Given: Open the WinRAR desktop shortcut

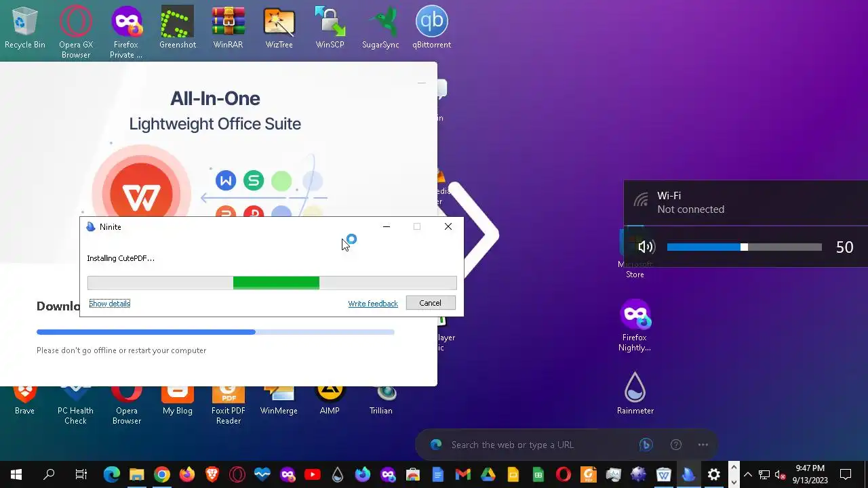Looking at the screenshot, I should 229,27.
